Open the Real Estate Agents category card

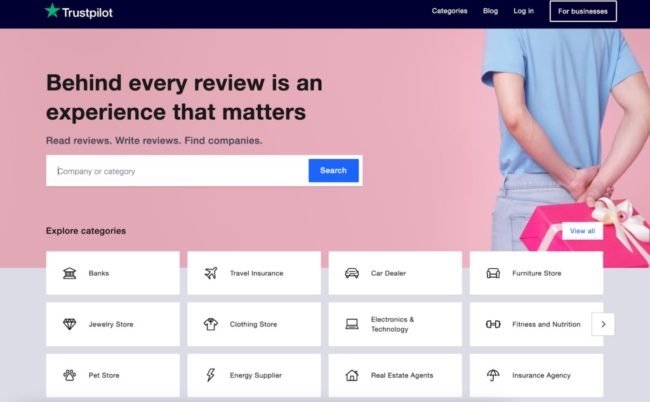point(395,376)
